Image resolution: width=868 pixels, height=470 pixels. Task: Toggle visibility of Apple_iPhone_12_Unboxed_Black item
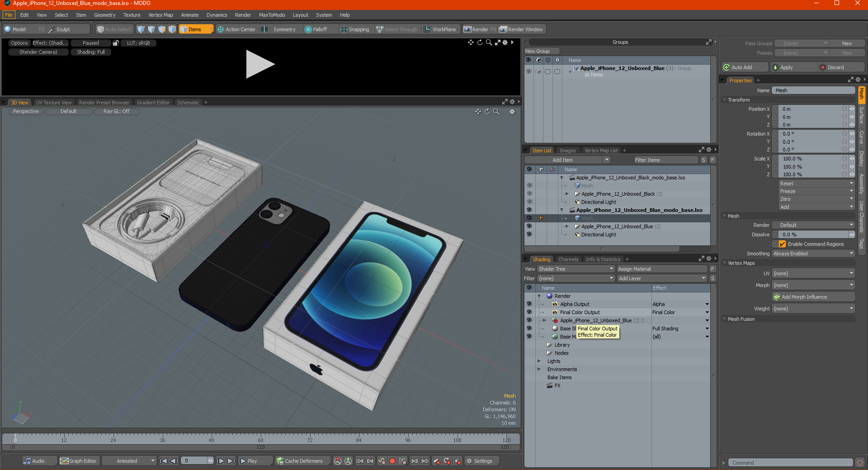click(x=529, y=193)
